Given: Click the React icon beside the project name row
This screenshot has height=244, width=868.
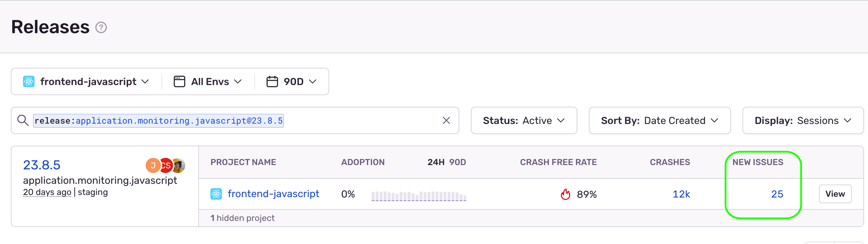Looking at the screenshot, I should [x=217, y=194].
